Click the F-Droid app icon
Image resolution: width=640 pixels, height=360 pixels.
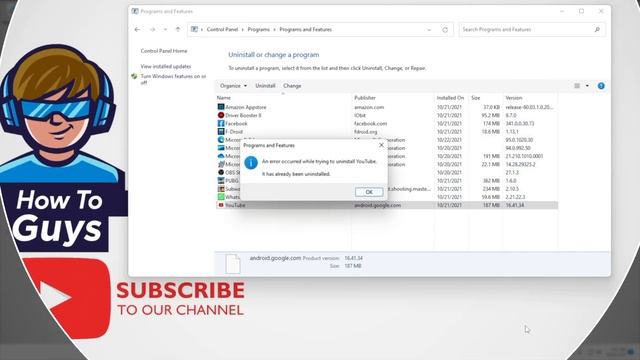(x=221, y=131)
